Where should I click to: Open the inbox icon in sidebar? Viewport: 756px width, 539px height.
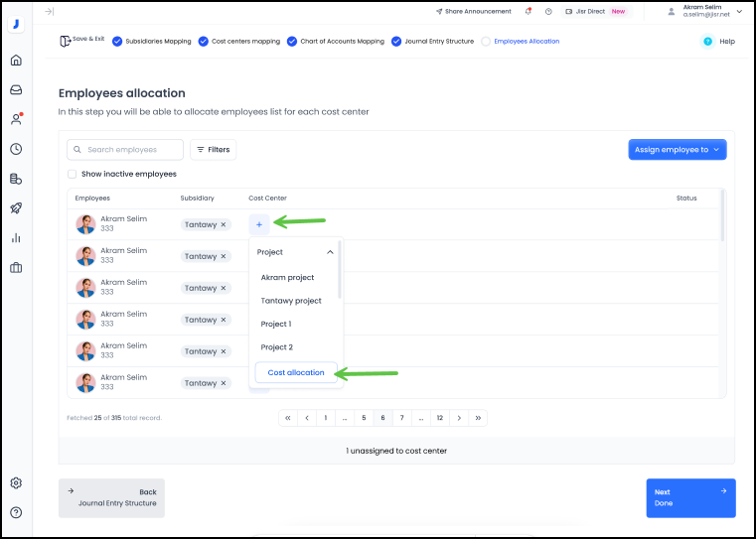pyautogui.click(x=16, y=89)
